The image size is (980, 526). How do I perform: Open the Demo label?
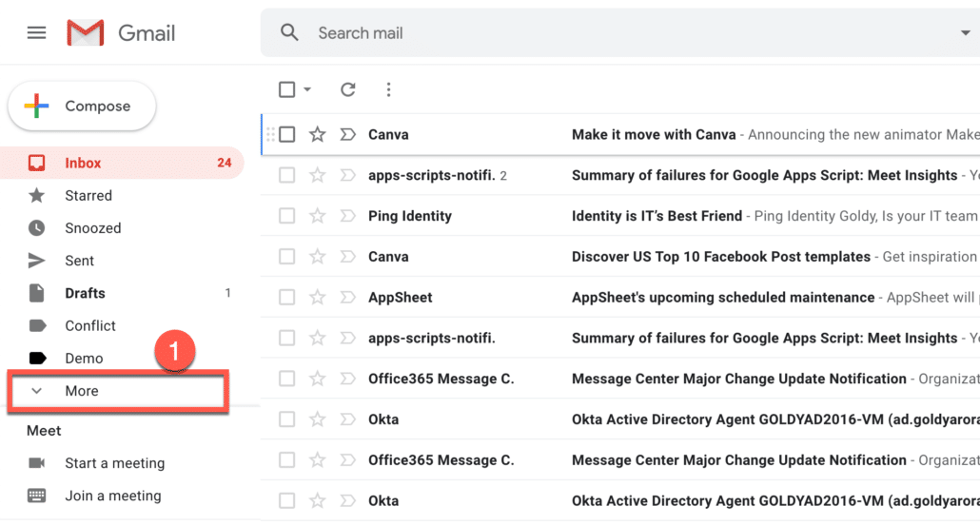[x=121, y=358]
